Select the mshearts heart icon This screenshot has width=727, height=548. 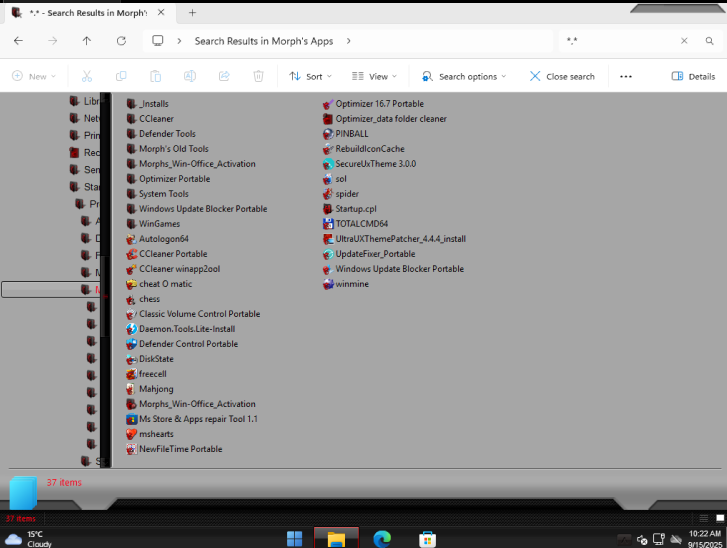coord(132,434)
